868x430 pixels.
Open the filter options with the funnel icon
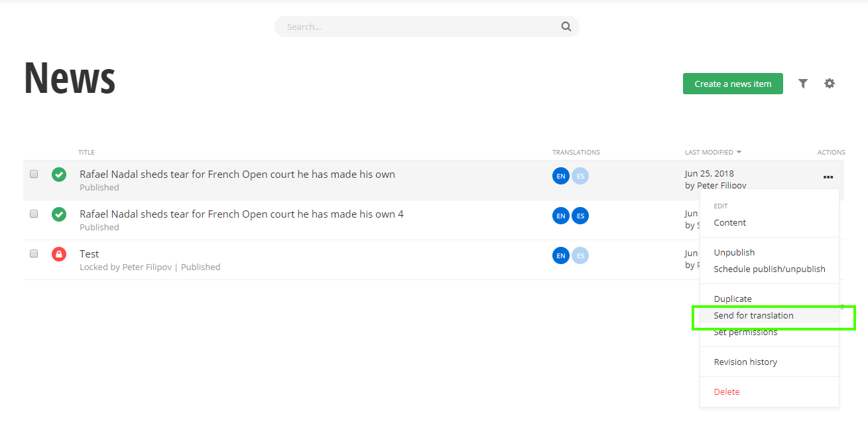[803, 83]
